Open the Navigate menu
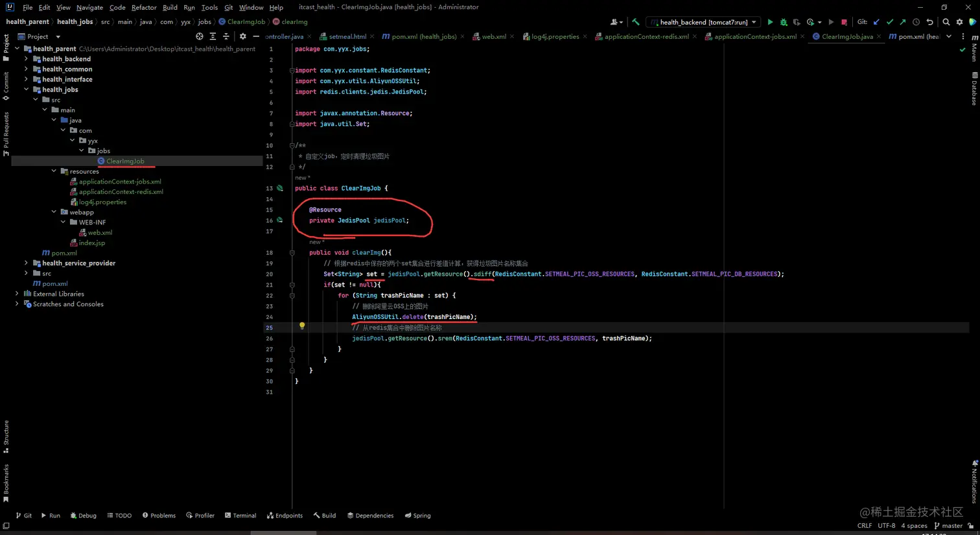This screenshot has height=535, width=980. coord(89,7)
